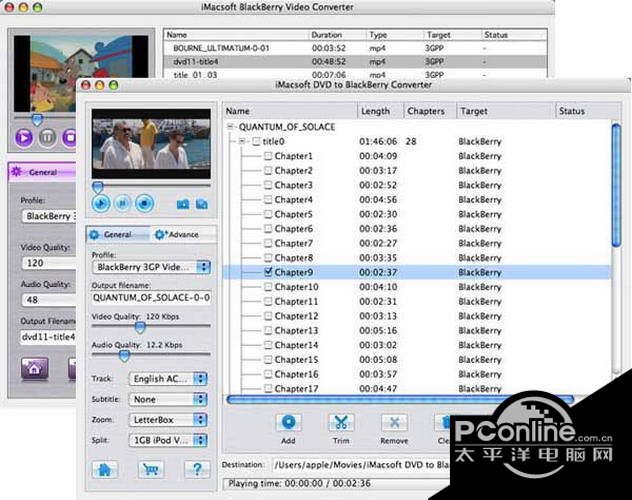Click the Advance tab gear icon
The width and height of the screenshot is (632, 500).
tap(160, 235)
